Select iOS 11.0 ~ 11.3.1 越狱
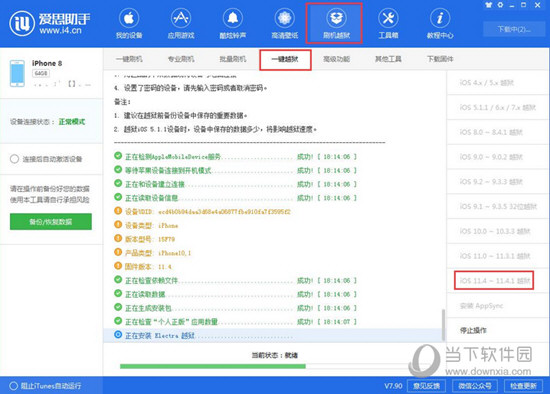Viewport: 550px width, 394px height. 498,256
